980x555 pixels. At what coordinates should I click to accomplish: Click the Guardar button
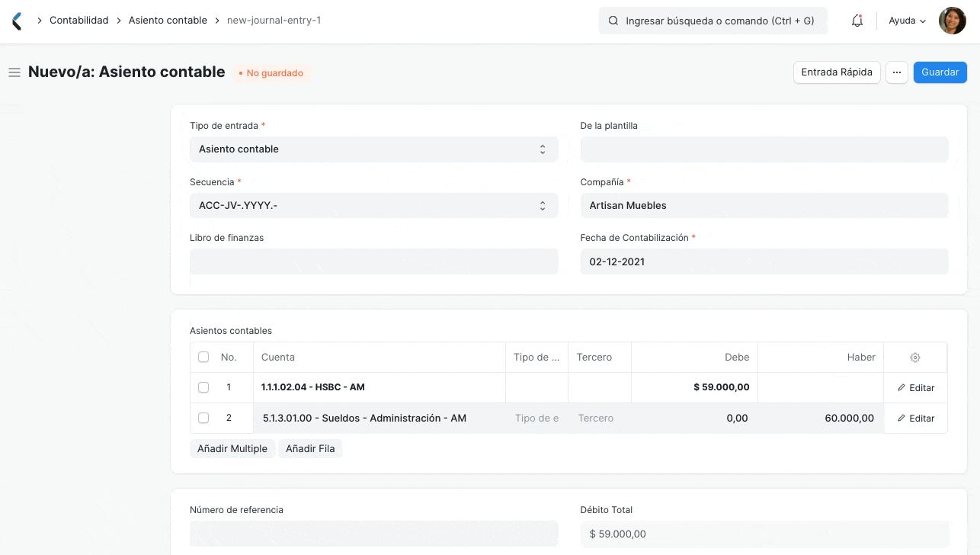pyautogui.click(x=940, y=72)
